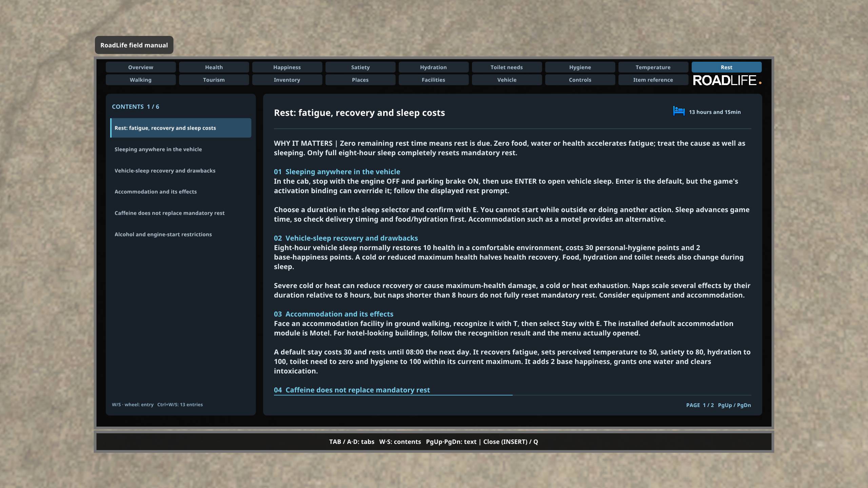Open the Temperature tab
868x488 pixels.
pyautogui.click(x=653, y=67)
